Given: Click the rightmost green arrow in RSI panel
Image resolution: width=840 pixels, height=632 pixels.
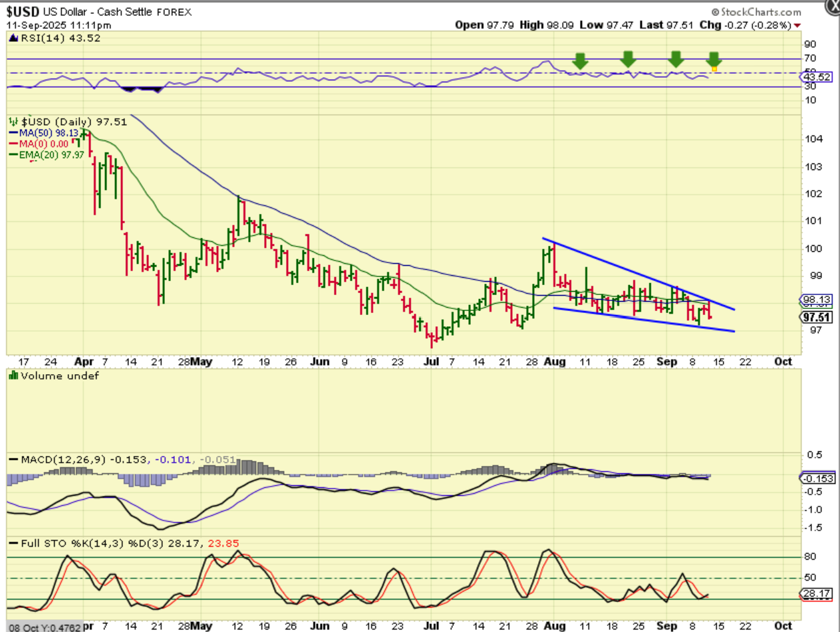Looking at the screenshot, I should 714,60.
